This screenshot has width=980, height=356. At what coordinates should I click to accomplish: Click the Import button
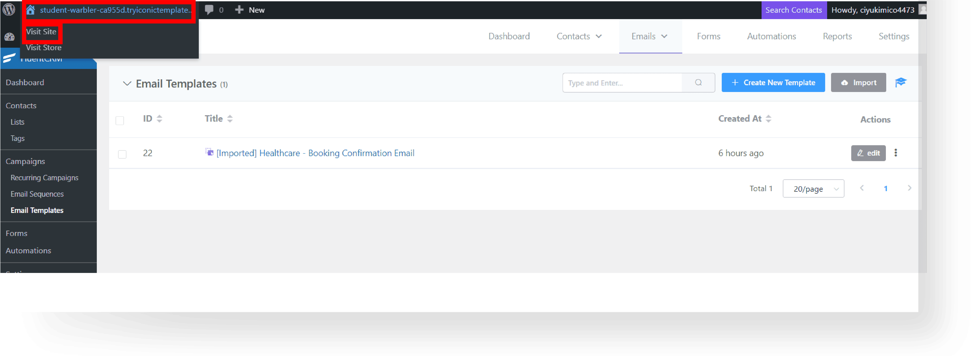click(858, 83)
